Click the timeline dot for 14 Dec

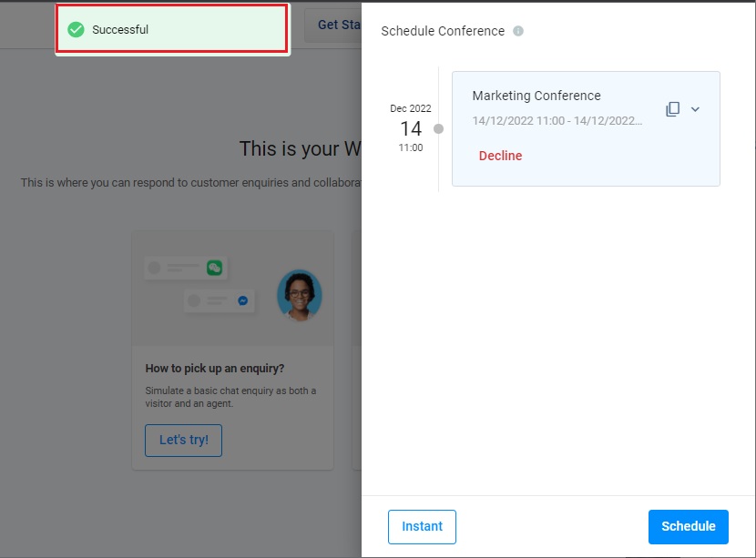438,128
